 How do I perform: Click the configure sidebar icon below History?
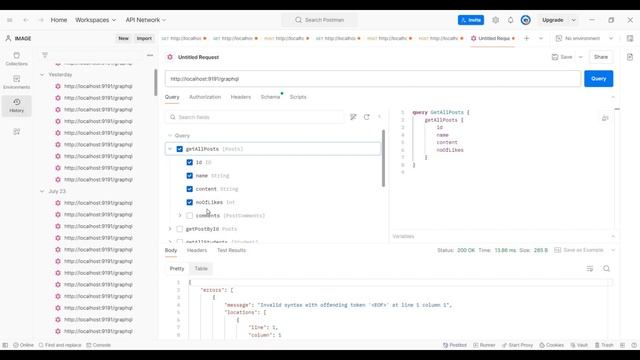pyautogui.click(x=16, y=131)
